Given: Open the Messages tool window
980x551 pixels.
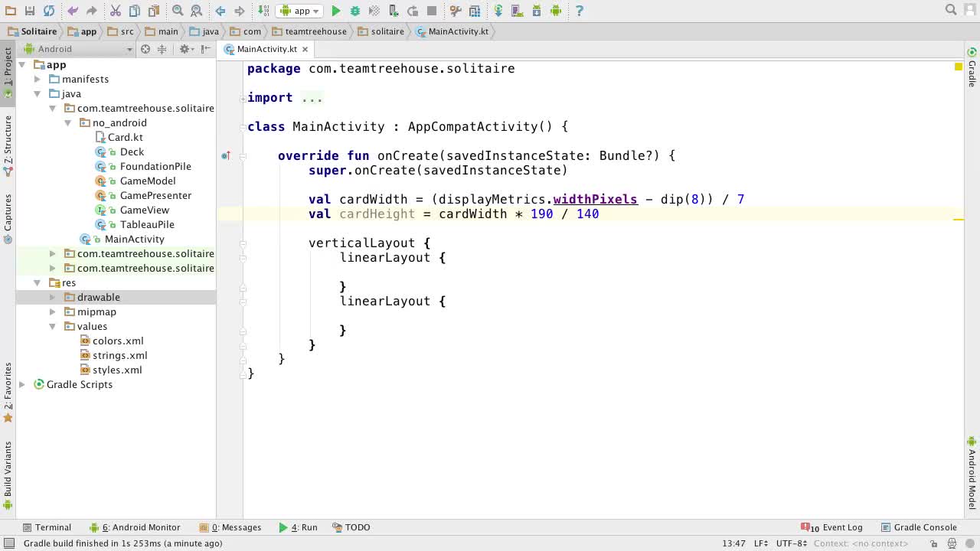Looking at the screenshot, I should click(230, 527).
